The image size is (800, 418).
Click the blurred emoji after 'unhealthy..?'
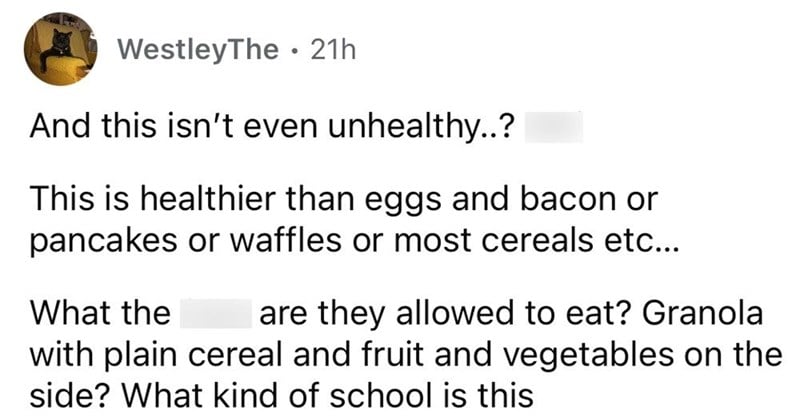click(554, 127)
